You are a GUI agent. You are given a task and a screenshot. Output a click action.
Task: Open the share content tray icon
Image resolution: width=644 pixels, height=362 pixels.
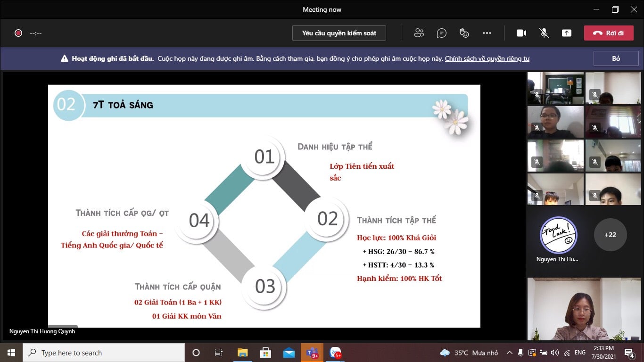click(x=567, y=33)
